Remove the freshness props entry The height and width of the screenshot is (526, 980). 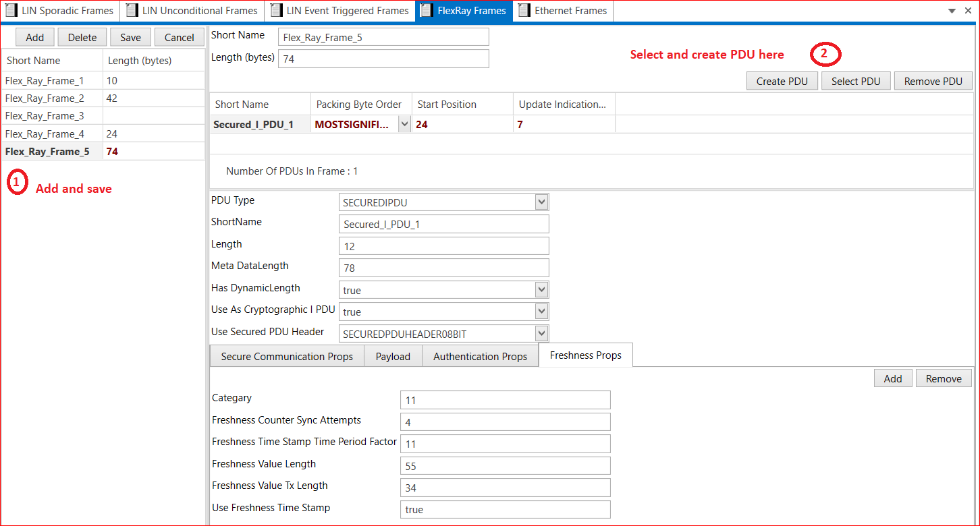944,378
